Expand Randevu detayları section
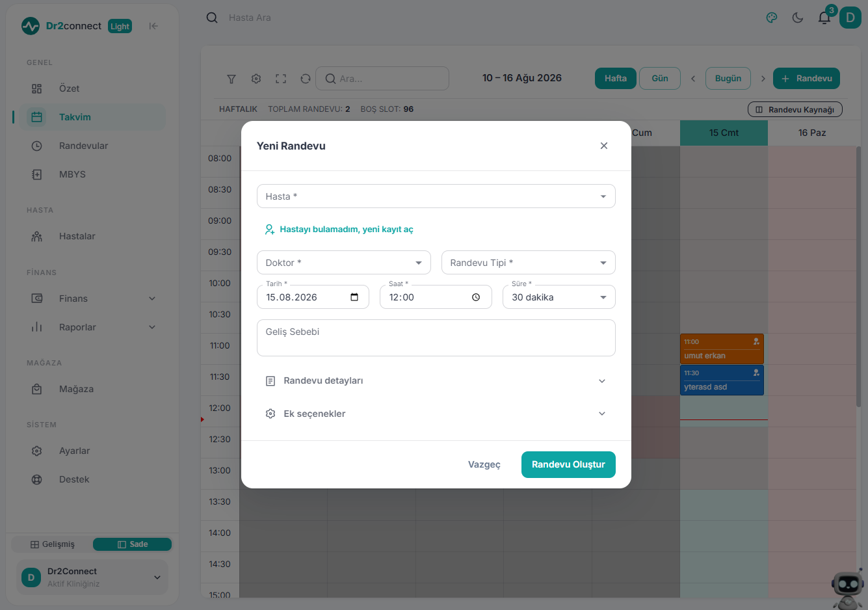This screenshot has width=868, height=610. tap(436, 381)
